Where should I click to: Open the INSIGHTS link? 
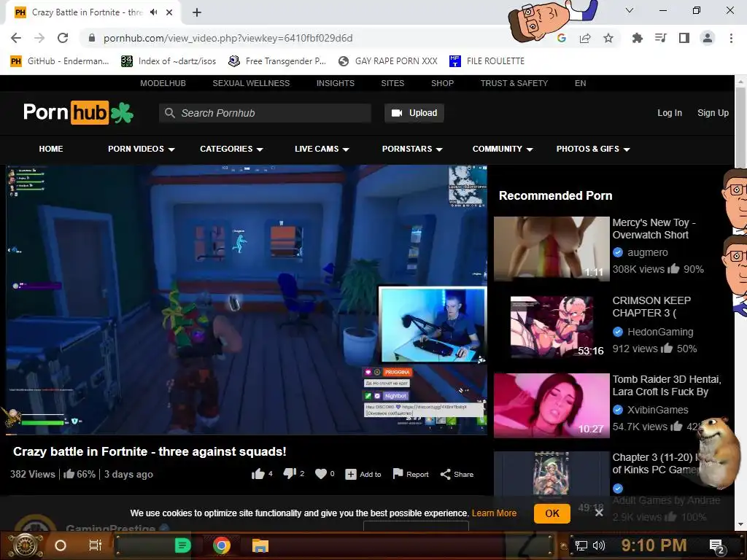336,83
